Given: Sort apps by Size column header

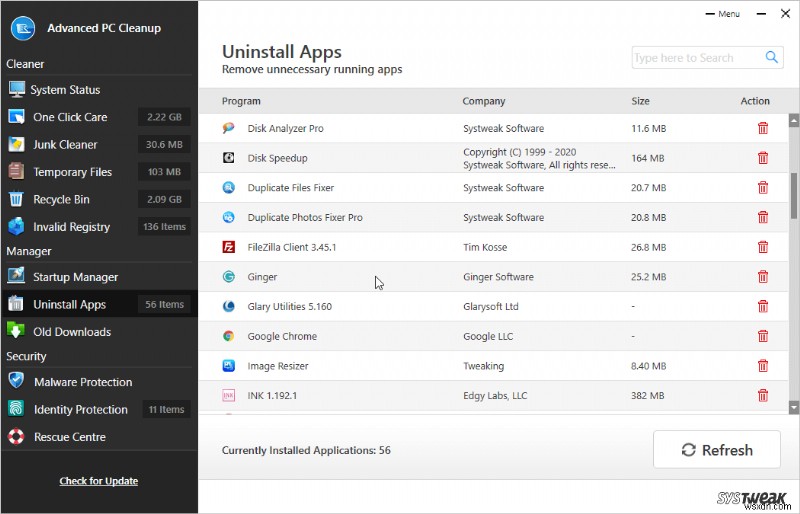Looking at the screenshot, I should click(x=640, y=101).
